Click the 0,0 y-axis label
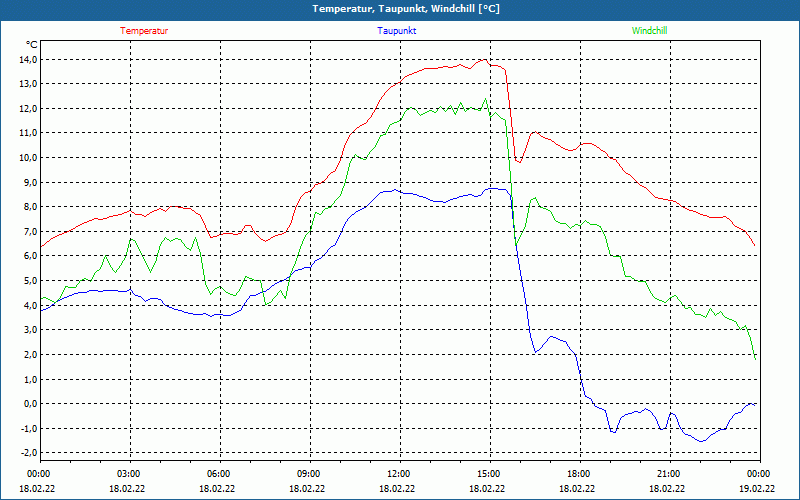The width and height of the screenshot is (800, 500). 31,404
